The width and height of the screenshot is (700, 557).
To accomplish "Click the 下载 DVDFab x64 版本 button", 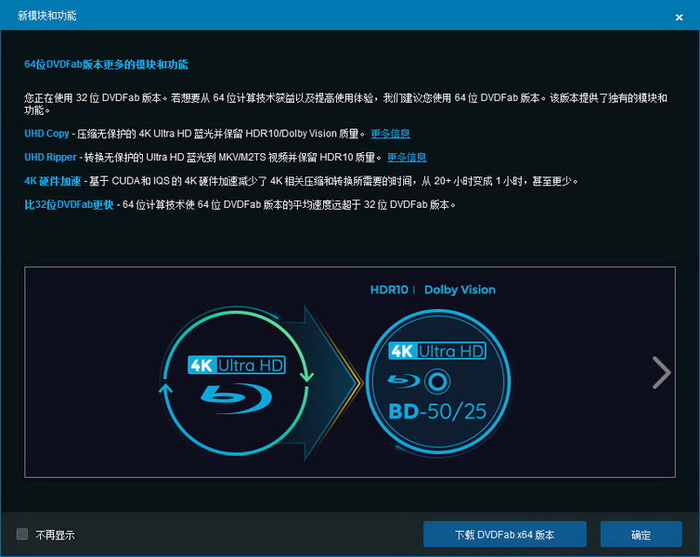I will point(504,534).
